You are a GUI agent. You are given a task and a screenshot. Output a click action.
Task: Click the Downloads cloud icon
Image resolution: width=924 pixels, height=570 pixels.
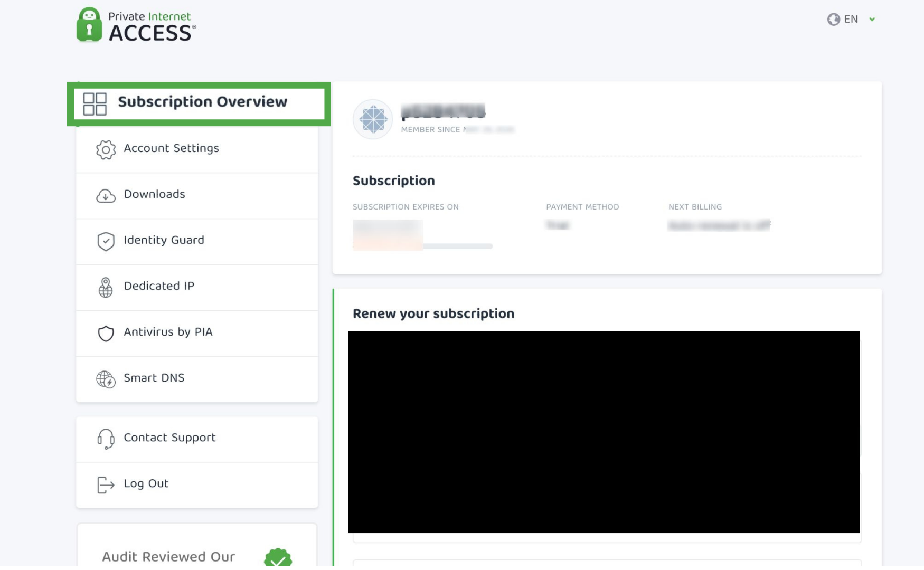(106, 196)
